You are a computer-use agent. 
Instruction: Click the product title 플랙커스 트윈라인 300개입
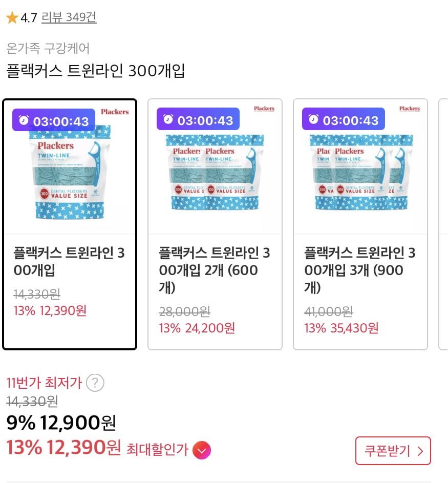click(95, 71)
